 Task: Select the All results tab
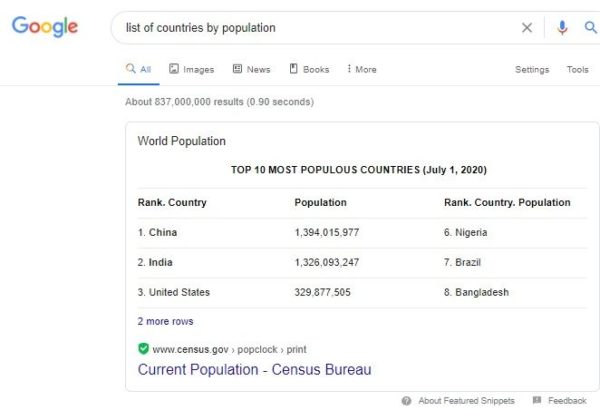[139, 69]
